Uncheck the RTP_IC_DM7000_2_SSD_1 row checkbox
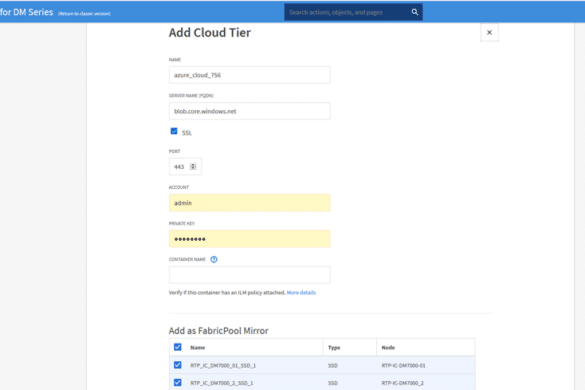This screenshot has height=390, width=585. click(x=178, y=383)
